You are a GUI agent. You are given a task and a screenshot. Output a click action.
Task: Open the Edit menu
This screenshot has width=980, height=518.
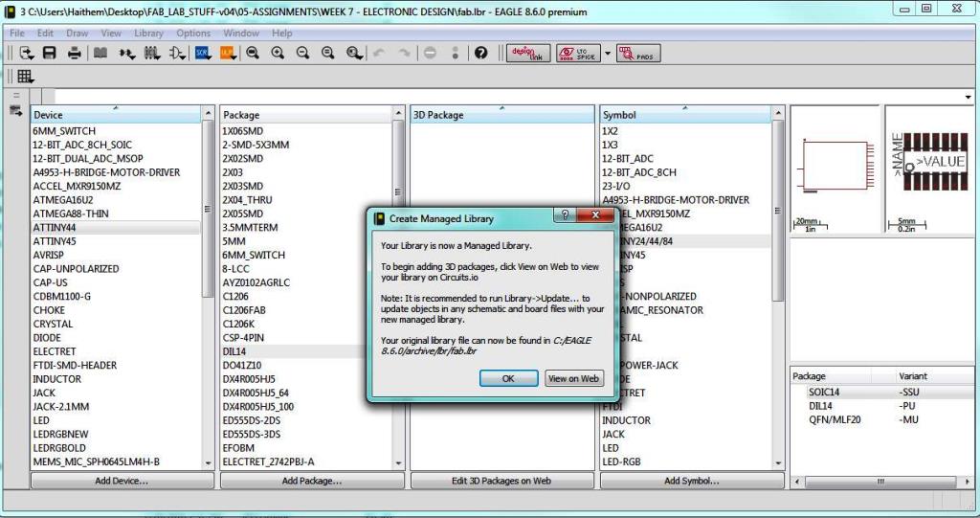point(45,34)
